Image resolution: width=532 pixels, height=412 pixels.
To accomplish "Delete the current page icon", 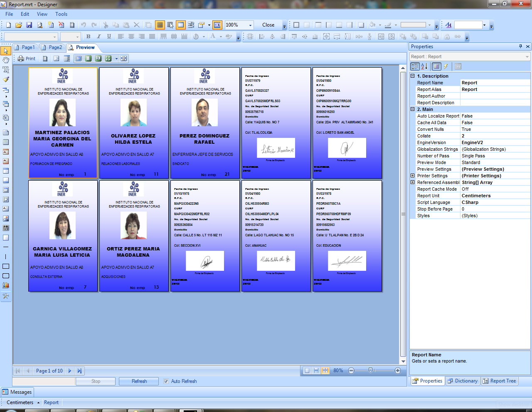I will pyautogui.click(x=62, y=25).
